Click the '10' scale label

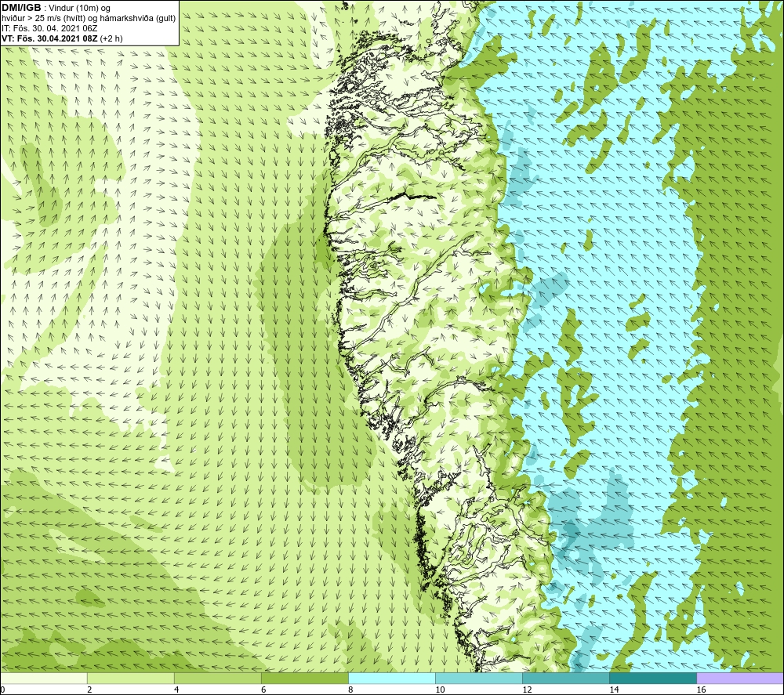pos(440,690)
